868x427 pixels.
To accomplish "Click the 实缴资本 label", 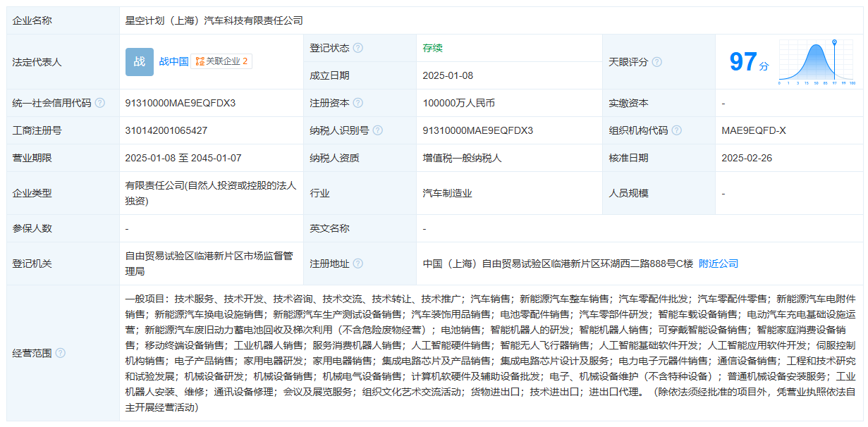I will 629,103.
